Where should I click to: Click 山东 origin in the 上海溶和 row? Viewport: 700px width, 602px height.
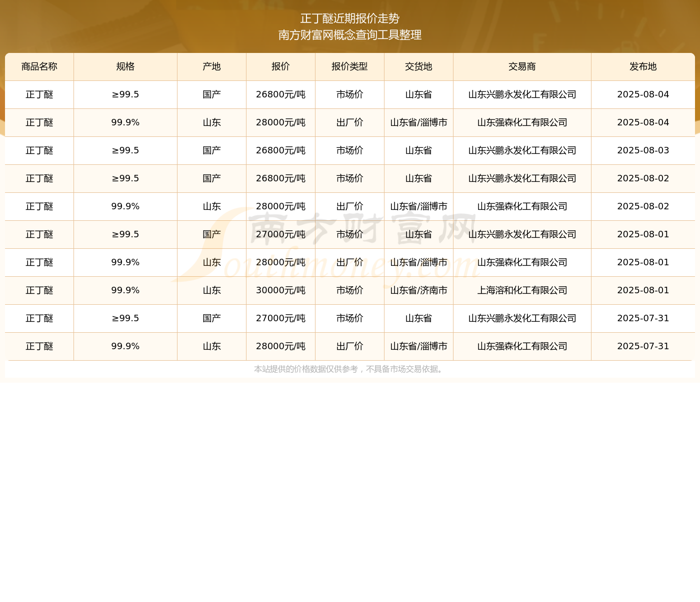[x=211, y=290]
